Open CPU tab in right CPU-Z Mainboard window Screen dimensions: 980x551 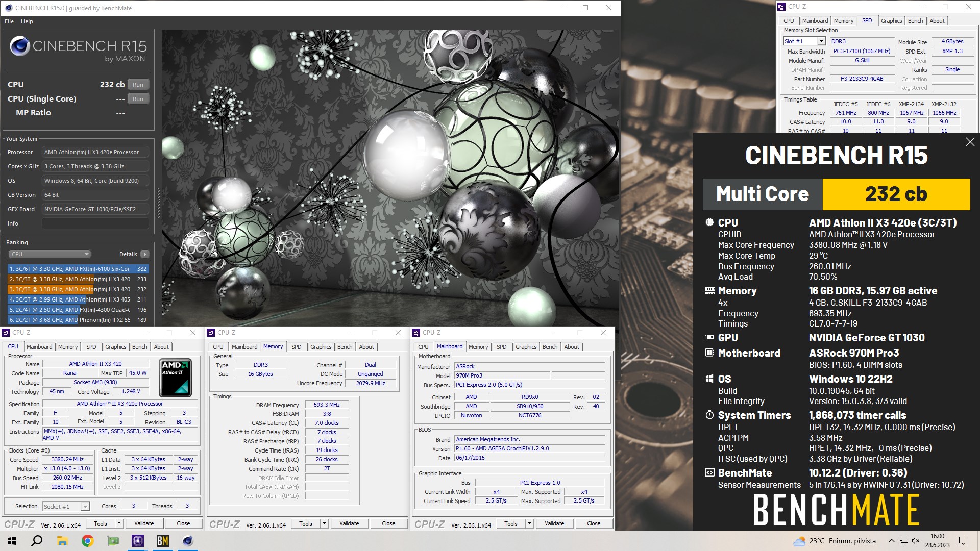pyautogui.click(x=423, y=347)
